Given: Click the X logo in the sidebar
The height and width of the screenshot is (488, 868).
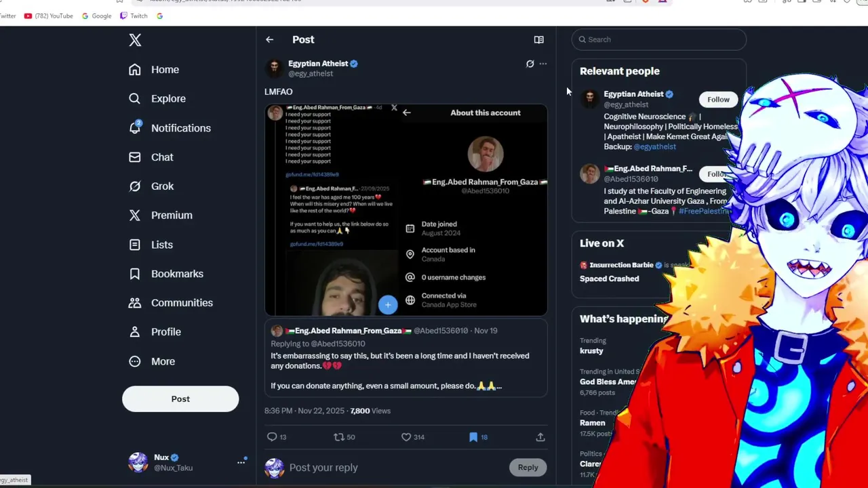Looking at the screenshot, I should [135, 40].
